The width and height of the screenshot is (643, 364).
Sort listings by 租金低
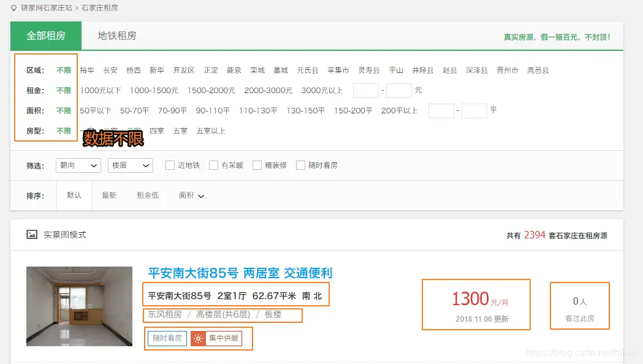pyautogui.click(x=146, y=195)
